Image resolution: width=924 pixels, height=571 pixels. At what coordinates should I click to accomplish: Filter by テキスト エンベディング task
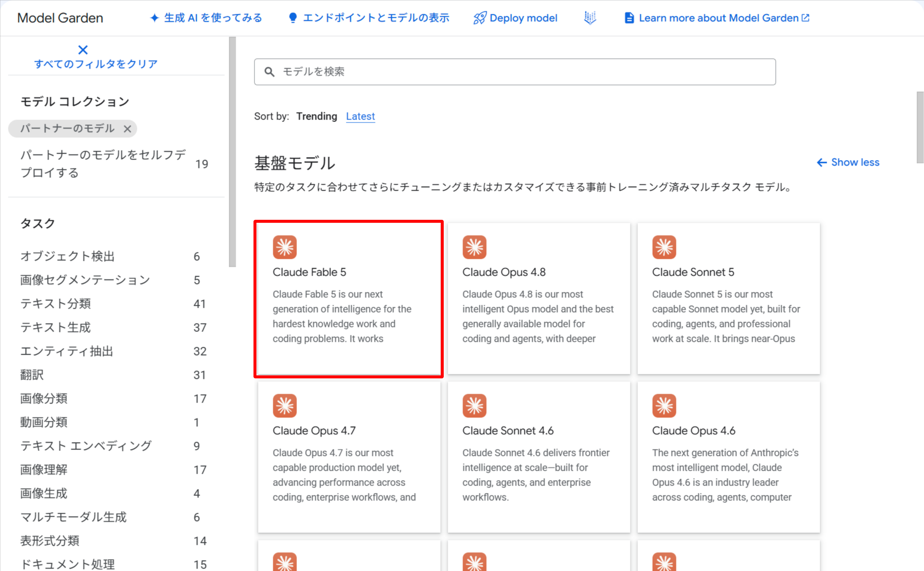pyautogui.click(x=86, y=446)
